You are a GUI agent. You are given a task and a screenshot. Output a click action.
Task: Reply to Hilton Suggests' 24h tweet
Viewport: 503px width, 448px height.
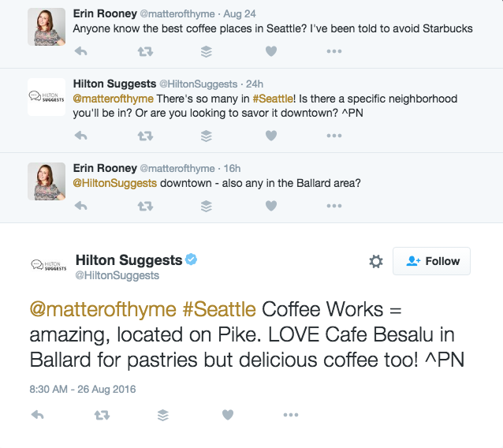pos(80,136)
